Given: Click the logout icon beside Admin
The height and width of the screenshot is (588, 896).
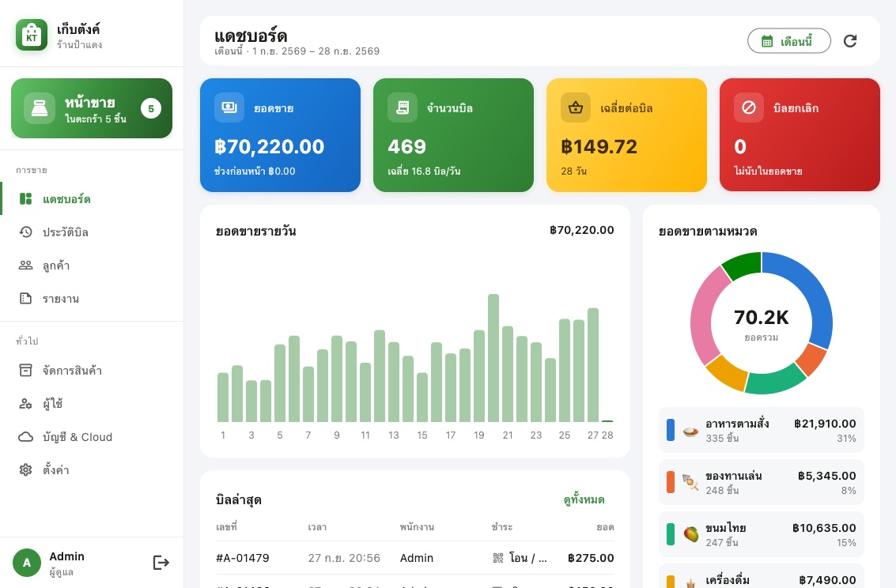Looking at the screenshot, I should point(161,563).
